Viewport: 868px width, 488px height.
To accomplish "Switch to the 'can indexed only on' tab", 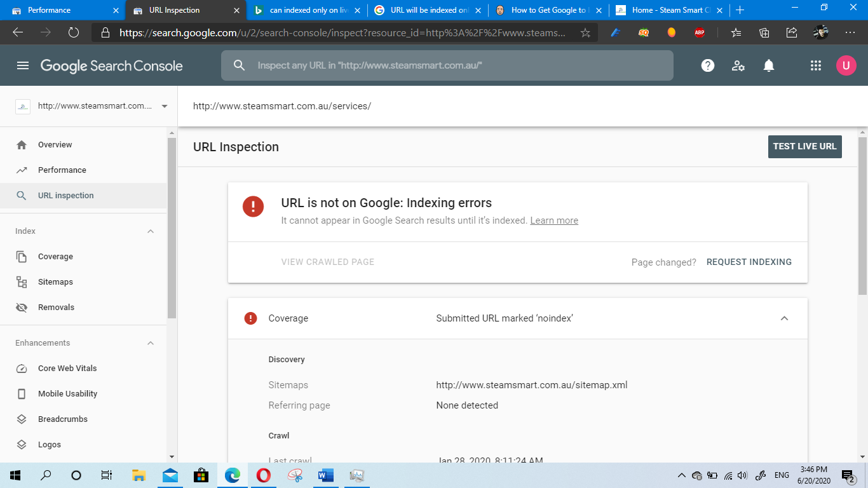I will [307, 10].
